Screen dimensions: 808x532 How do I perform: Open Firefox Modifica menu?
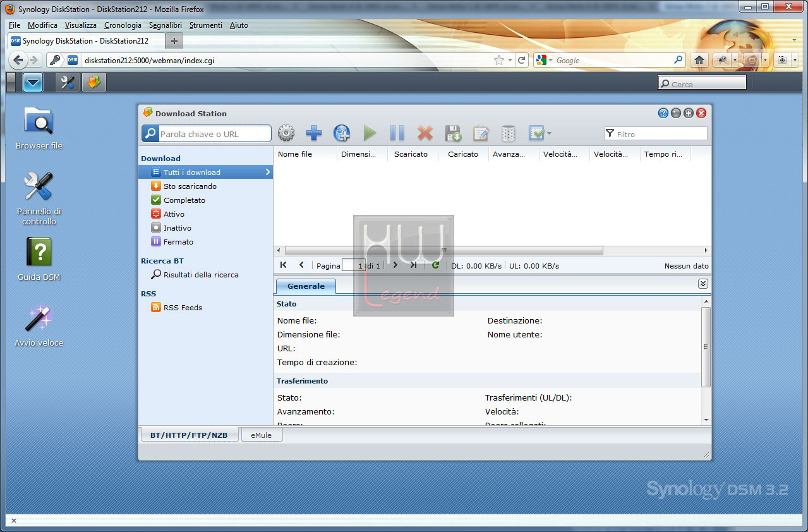[42, 25]
